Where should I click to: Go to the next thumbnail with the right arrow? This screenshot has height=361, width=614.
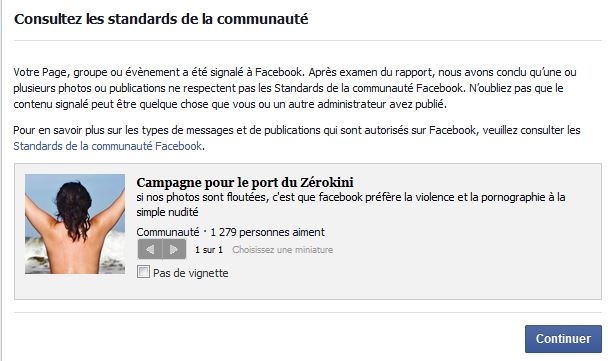[174, 249]
